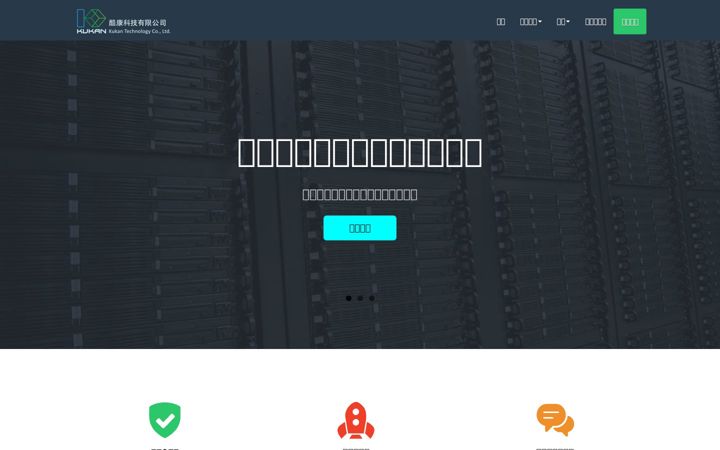The width and height of the screenshot is (720, 450).
Task: Select the last carousel indicator dot
Action: coord(372,298)
